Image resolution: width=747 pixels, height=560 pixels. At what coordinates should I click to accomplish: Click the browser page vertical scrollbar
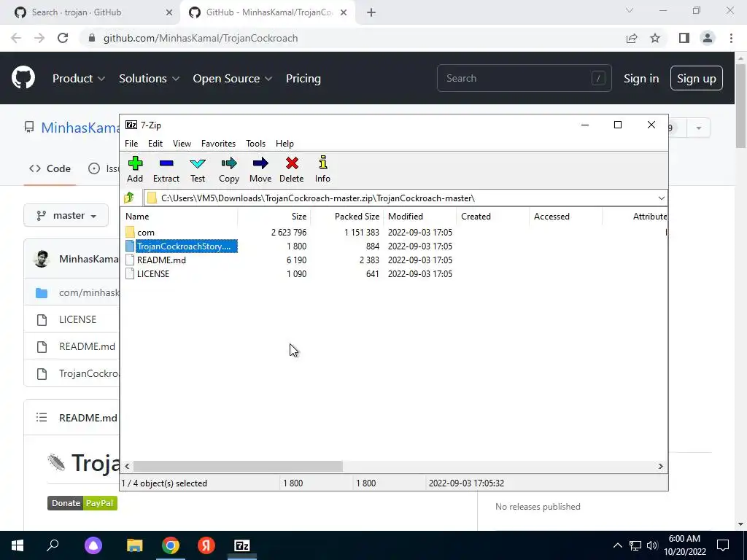point(740,106)
